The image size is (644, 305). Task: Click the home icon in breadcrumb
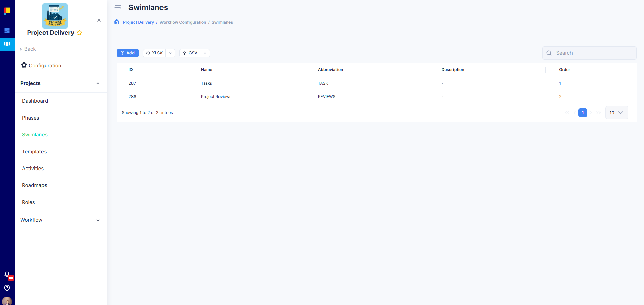point(117,22)
